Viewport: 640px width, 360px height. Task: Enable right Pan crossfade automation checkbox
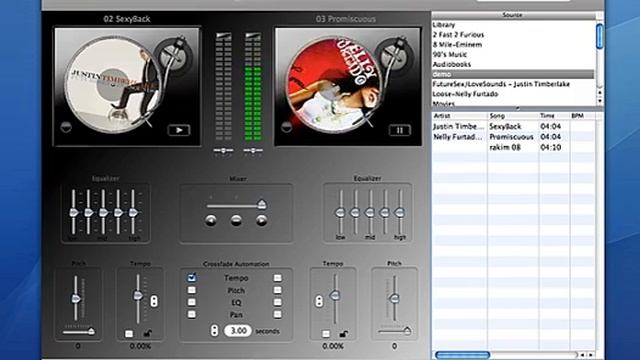278,314
